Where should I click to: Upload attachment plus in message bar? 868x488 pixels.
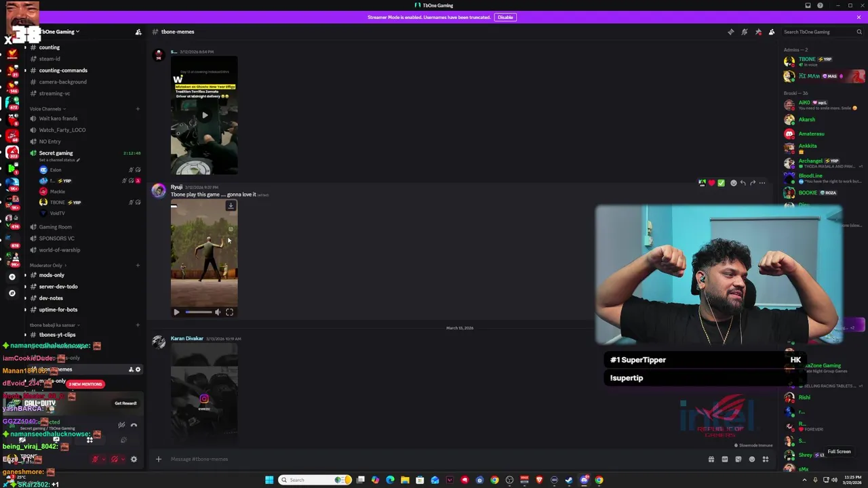159,460
